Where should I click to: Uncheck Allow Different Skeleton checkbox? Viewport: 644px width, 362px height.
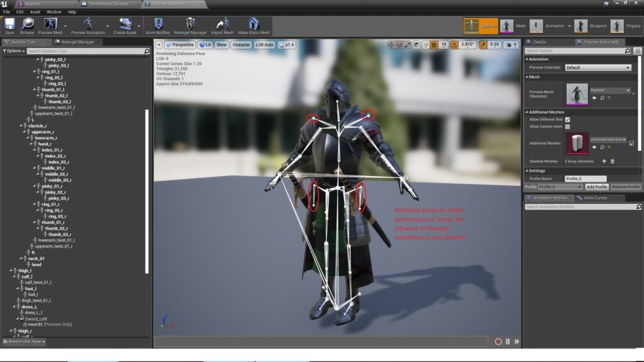point(567,119)
